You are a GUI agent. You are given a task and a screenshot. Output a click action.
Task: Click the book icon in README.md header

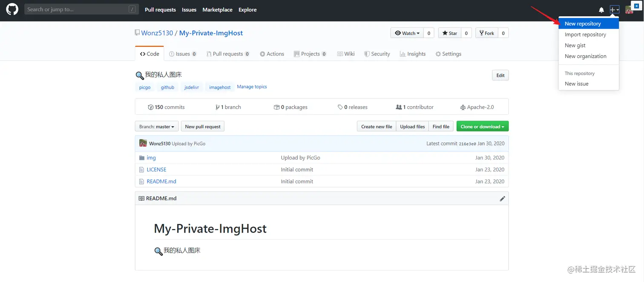coord(141,198)
